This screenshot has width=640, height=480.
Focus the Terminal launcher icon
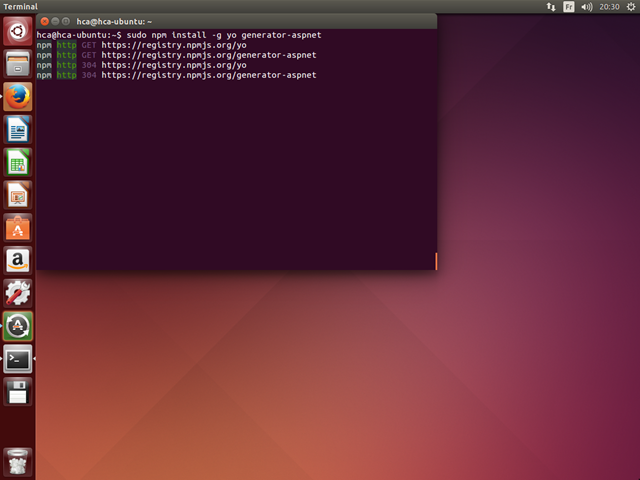coord(18,359)
